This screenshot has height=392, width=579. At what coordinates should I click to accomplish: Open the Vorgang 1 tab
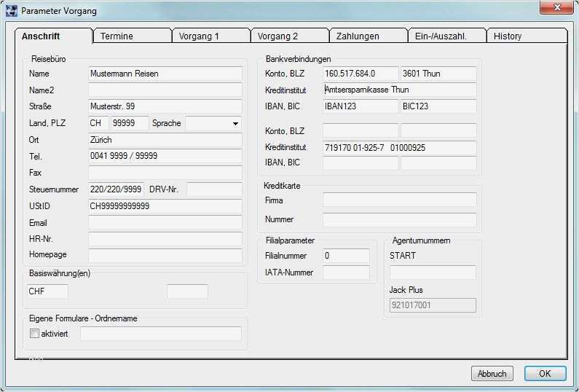[211, 36]
